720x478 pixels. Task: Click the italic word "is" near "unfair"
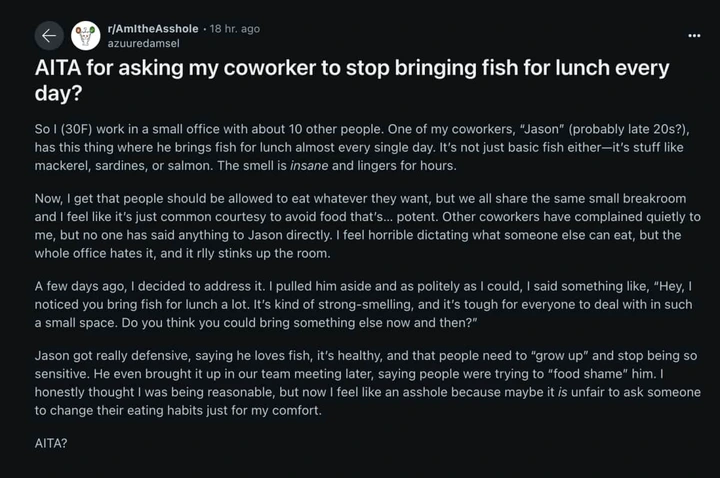pos(562,392)
